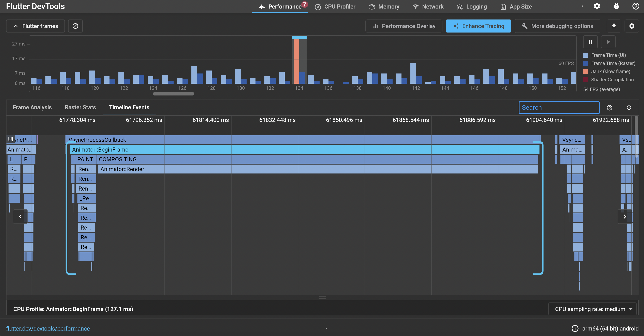Open More debugging options menu
644x336 pixels.
[x=557, y=26]
